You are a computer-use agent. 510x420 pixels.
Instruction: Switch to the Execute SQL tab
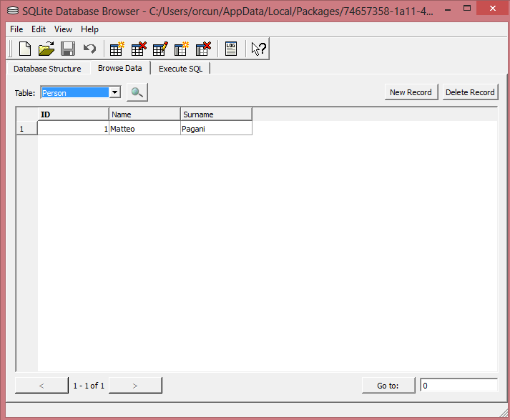click(180, 69)
